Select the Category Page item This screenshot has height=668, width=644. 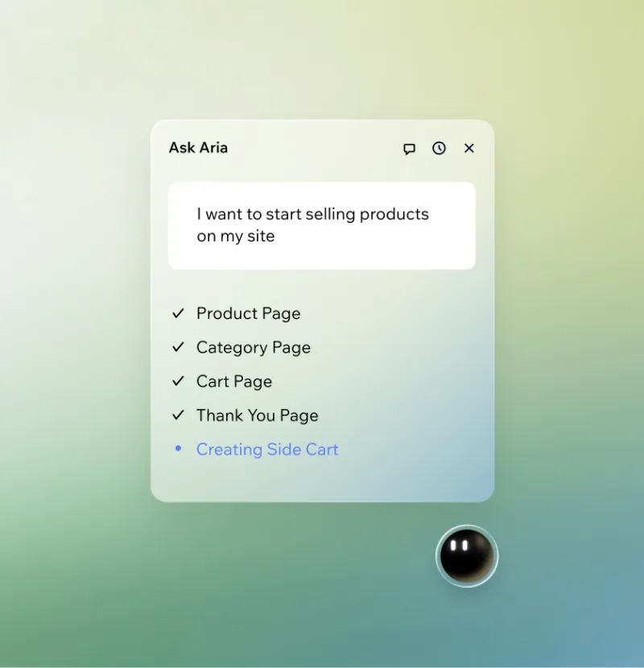point(254,348)
